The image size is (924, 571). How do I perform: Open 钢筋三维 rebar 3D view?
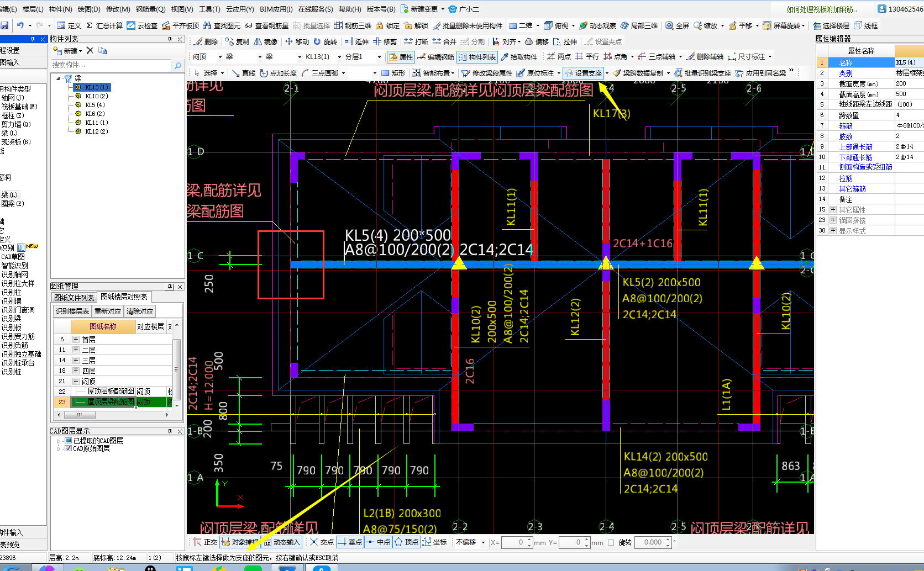click(353, 25)
